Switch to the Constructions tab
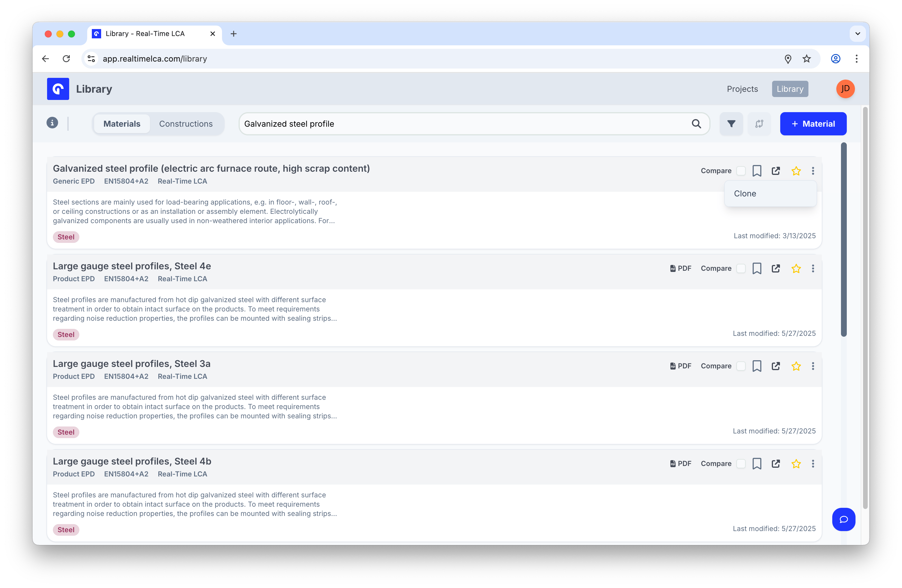The image size is (902, 588). pyautogui.click(x=186, y=123)
